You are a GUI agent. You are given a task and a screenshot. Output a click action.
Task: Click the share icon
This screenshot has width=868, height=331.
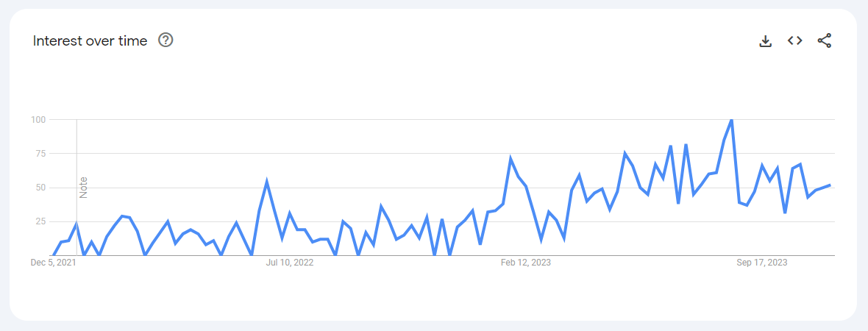tap(825, 40)
